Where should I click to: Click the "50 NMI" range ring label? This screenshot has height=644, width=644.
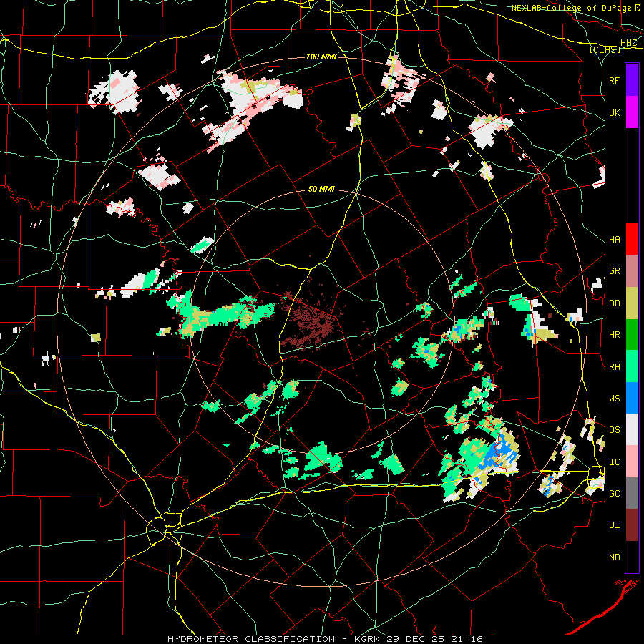(321, 190)
